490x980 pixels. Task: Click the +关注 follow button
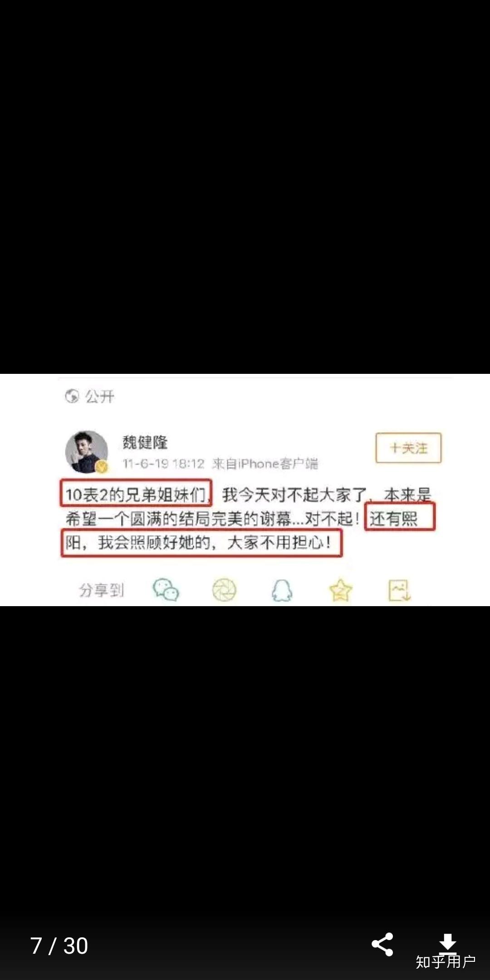pos(408,448)
